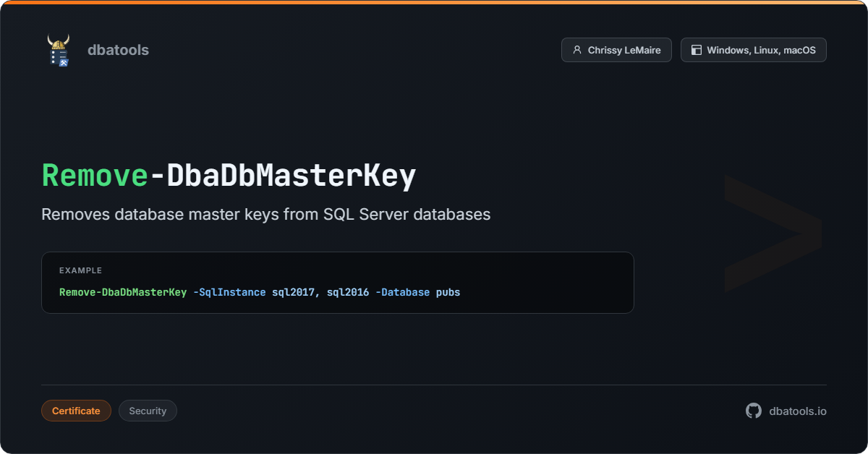Click the Security tag
This screenshot has width=868, height=454.
(148, 411)
